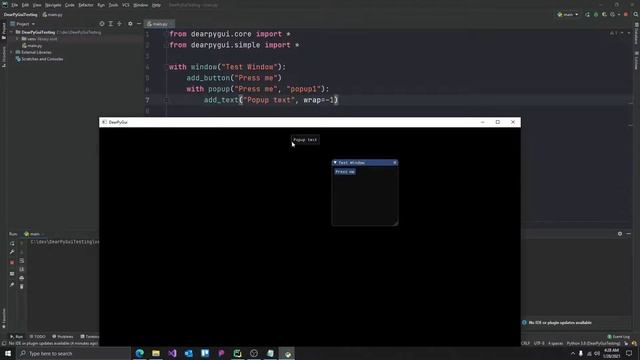The width and height of the screenshot is (640, 360).
Task: Open the Event Log button in the status bar
Action: 619,337
